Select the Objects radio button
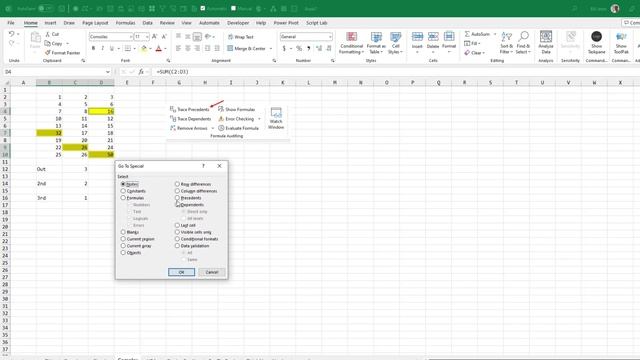 coord(123,253)
